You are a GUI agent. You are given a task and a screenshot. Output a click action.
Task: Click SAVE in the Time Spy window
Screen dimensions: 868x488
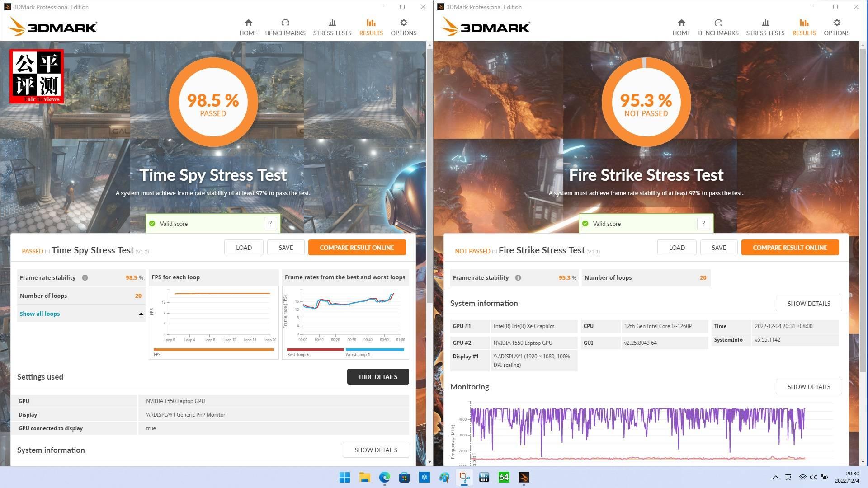286,248
